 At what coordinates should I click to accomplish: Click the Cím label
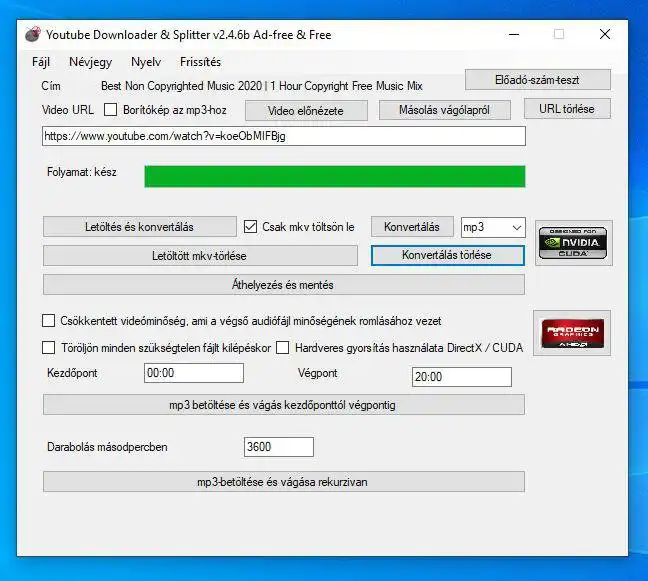click(51, 86)
